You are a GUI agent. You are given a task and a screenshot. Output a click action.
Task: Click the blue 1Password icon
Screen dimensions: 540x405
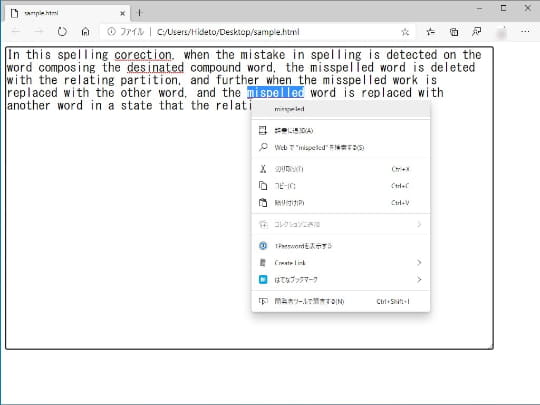263,246
